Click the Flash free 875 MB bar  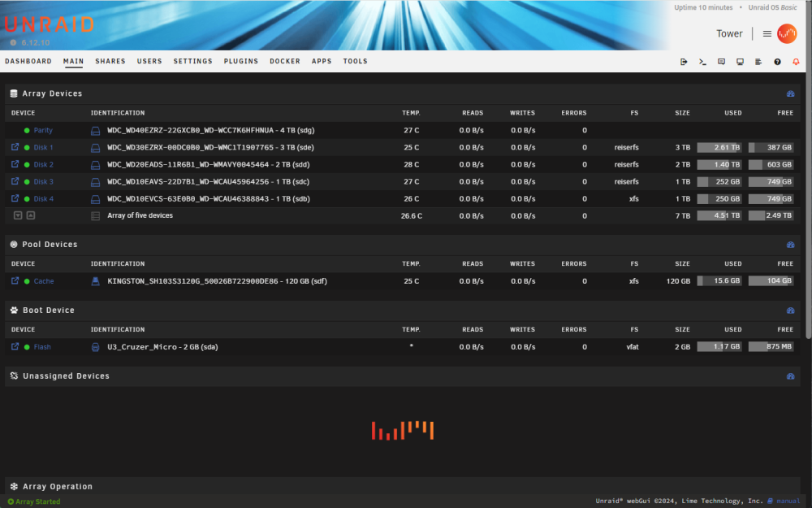771,347
